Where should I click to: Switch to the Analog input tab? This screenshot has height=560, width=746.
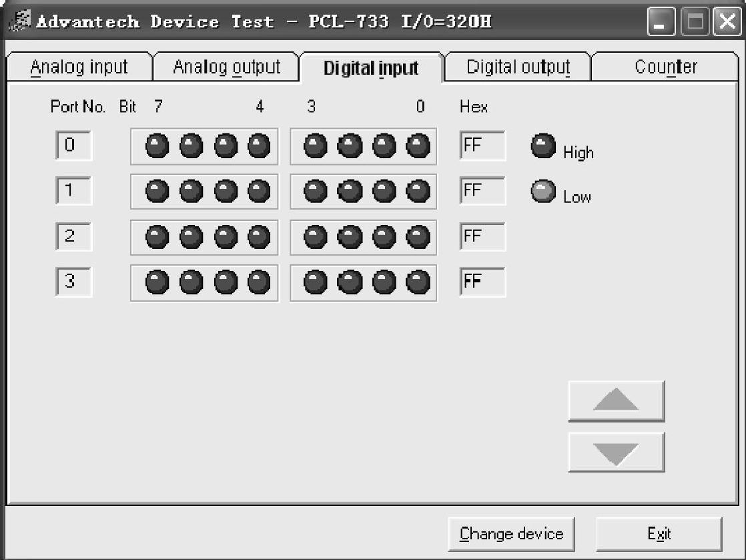pyautogui.click(x=79, y=67)
